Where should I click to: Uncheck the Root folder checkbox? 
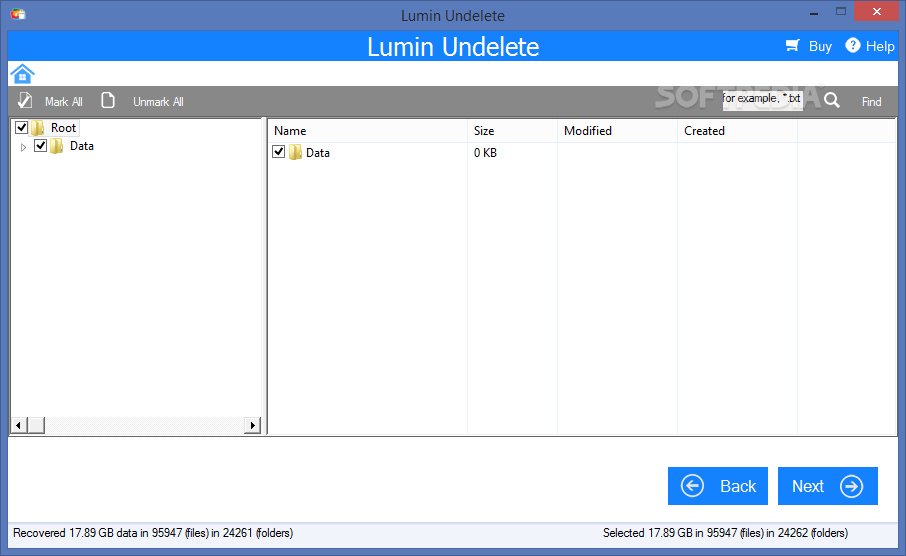click(x=21, y=127)
